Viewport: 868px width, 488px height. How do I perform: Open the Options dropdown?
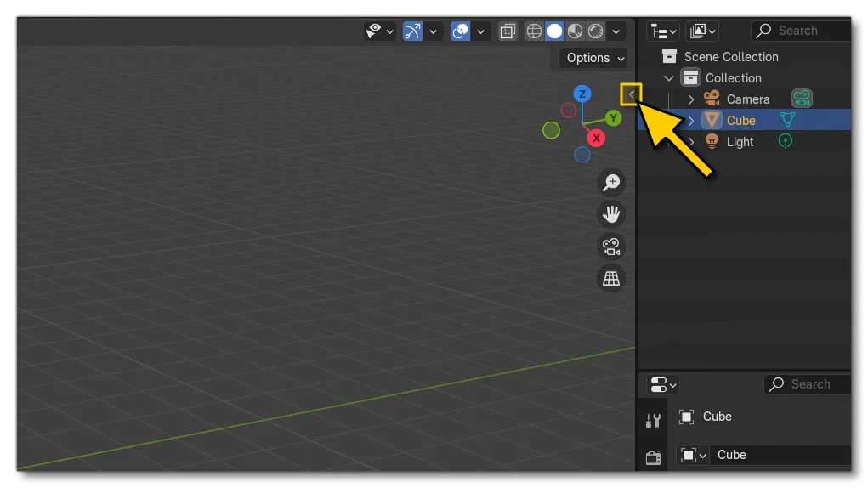[x=594, y=58]
